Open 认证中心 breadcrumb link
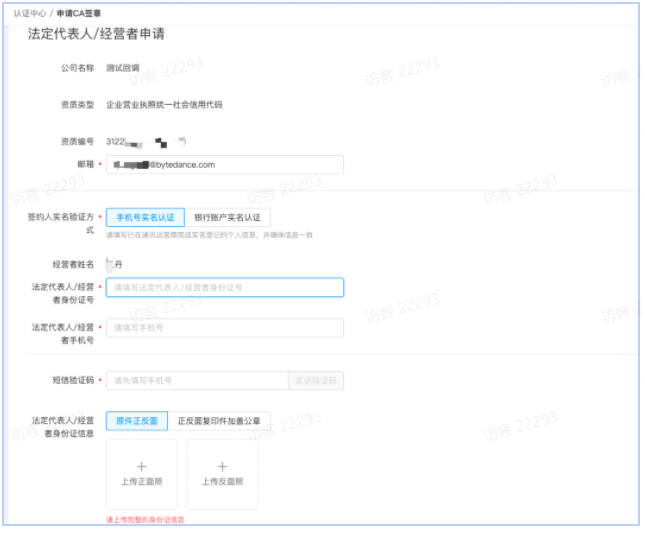Viewport: 645px width, 534px height. coord(29,12)
